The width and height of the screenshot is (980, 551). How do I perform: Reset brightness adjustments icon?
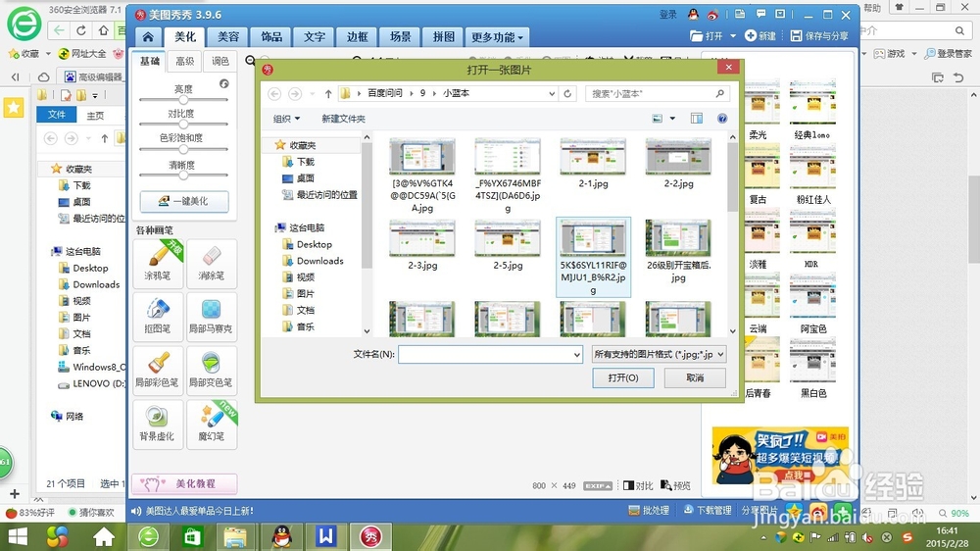(224, 83)
